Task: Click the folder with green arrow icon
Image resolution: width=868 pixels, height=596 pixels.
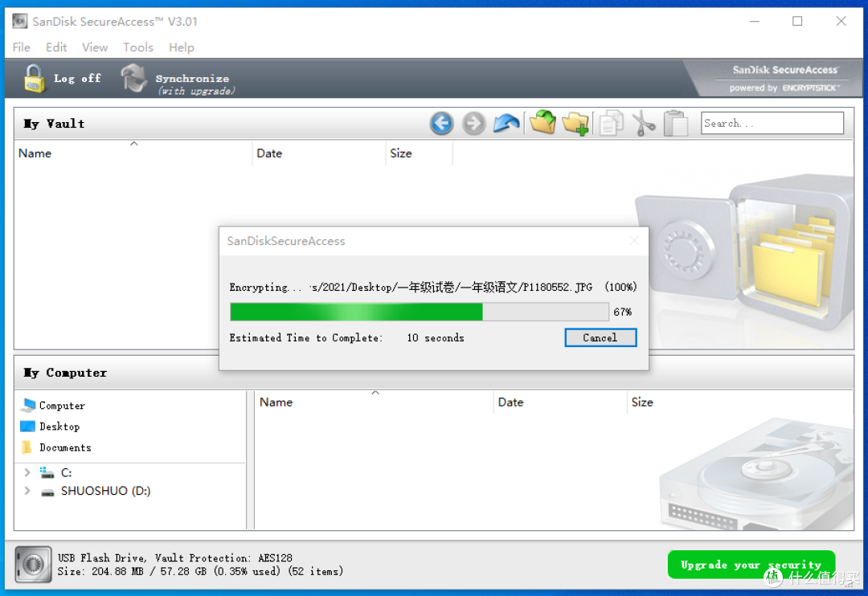Action: click(x=542, y=122)
